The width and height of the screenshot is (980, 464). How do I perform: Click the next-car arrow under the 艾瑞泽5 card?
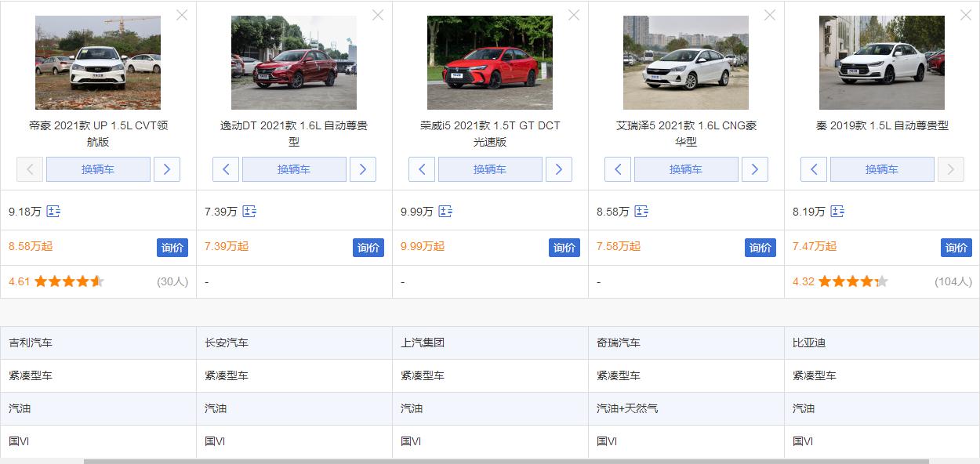click(755, 169)
